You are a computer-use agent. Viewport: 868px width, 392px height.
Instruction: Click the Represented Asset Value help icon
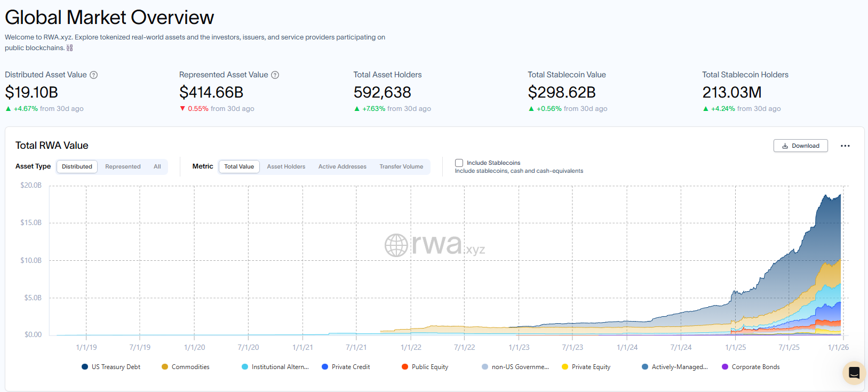tap(275, 75)
